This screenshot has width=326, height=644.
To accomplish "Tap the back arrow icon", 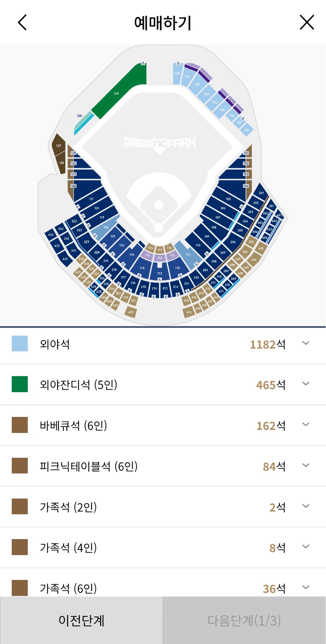I will (x=22, y=22).
